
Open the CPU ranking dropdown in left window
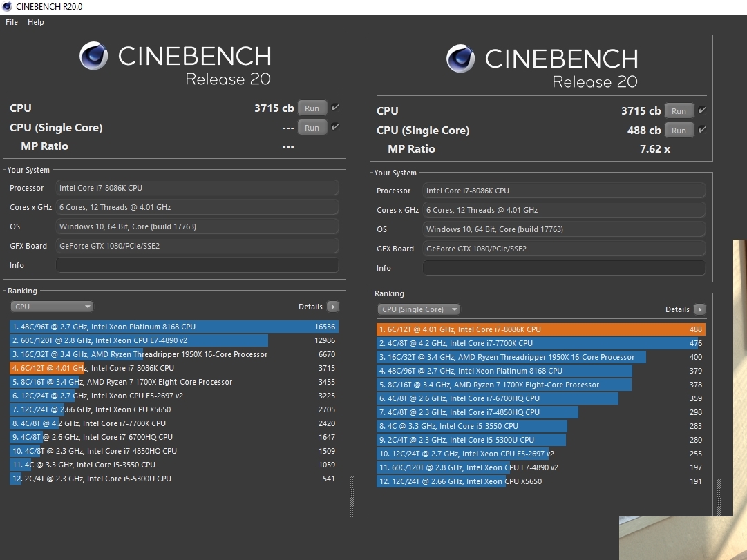pyautogui.click(x=51, y=307)
